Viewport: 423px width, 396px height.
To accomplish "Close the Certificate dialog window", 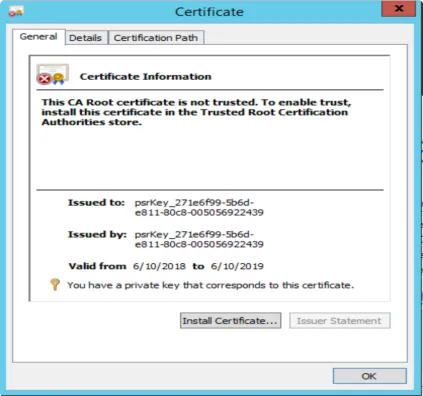I will [398, 9].
